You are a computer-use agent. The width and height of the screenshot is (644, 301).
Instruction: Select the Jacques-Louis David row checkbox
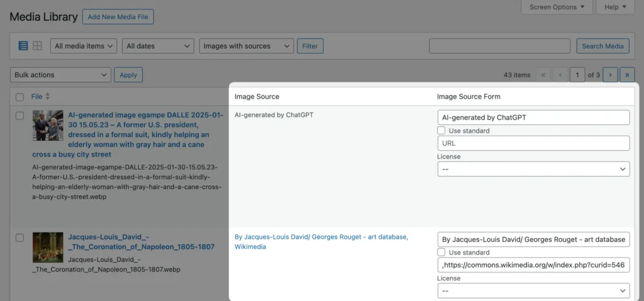[x=19, y=238]
